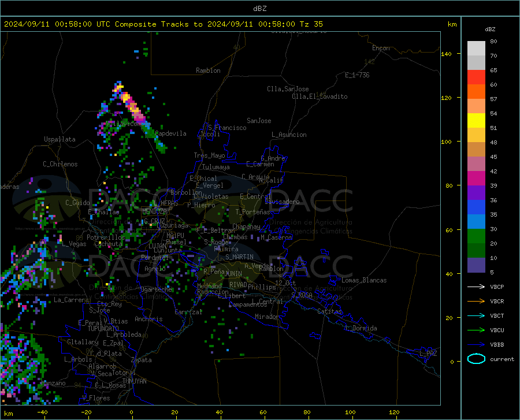Click the 'Catitas' map label
The width and height of the screenshot is (520, 420).
coord(329,311)
